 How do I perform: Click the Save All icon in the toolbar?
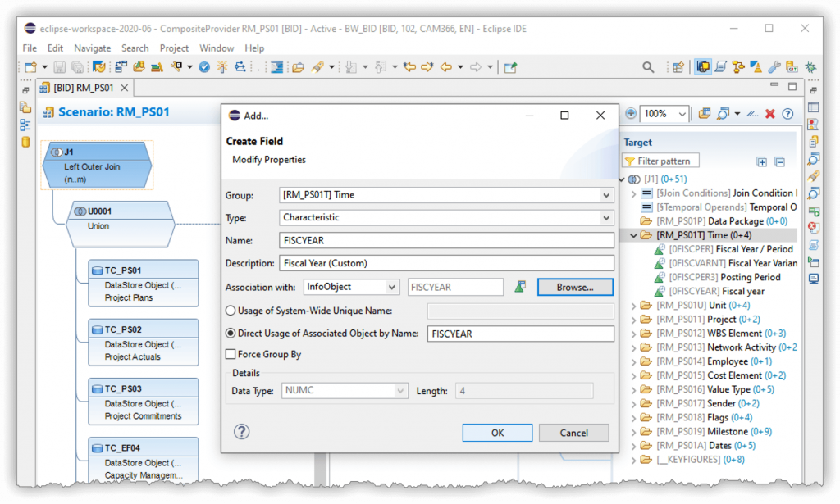(78, 67)
